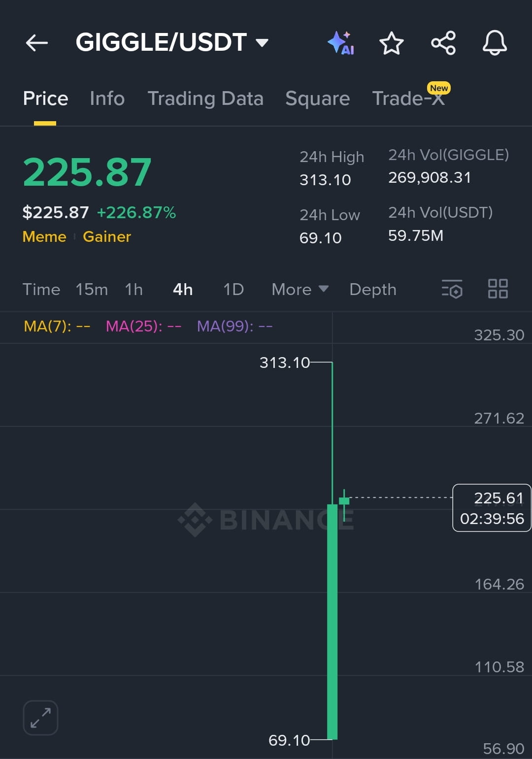
Task: Switch to the Depth chart view
Action: 373,290
